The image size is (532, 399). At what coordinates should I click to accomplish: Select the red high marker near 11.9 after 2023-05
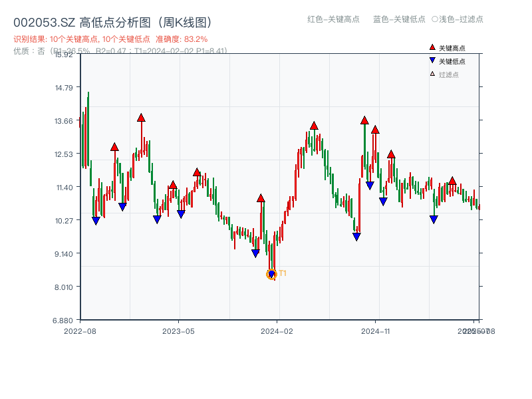click(x=197, y=172)
